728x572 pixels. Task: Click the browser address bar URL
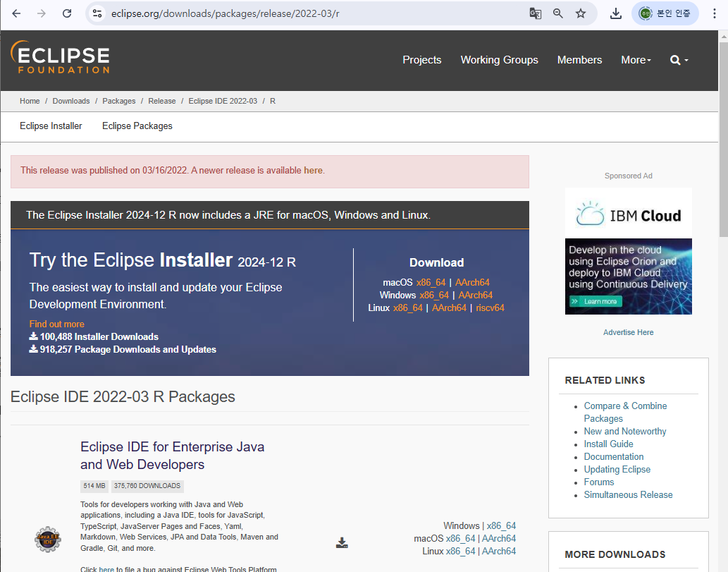coord(226,13)
